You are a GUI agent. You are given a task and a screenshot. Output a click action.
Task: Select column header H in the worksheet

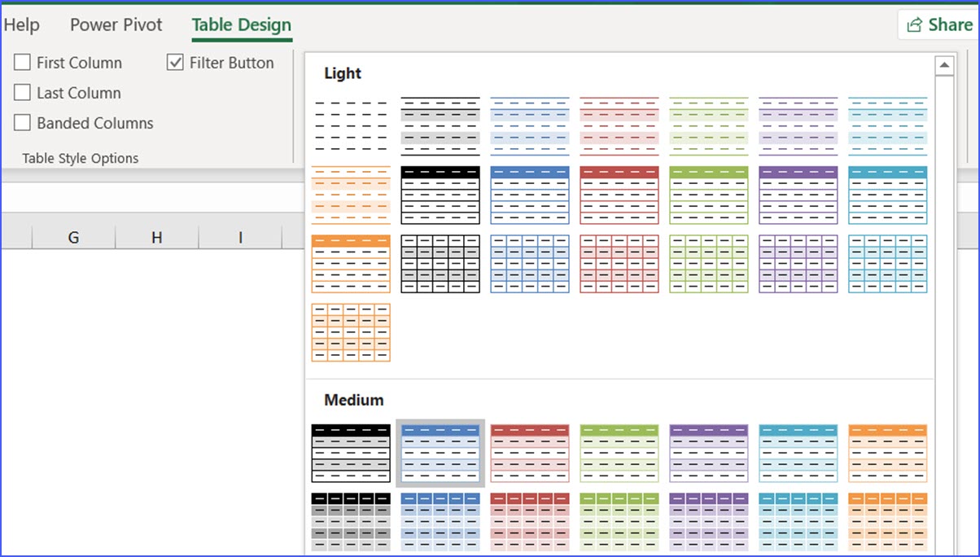point(155,237)
